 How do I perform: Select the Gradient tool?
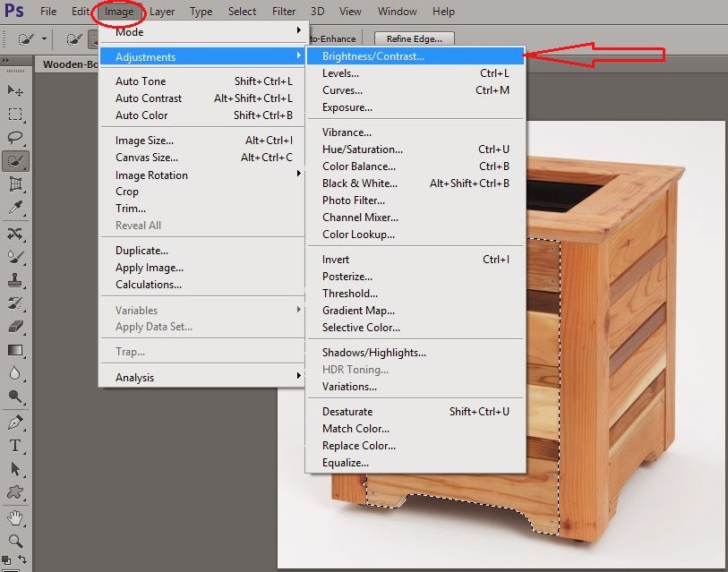(15, 352)
